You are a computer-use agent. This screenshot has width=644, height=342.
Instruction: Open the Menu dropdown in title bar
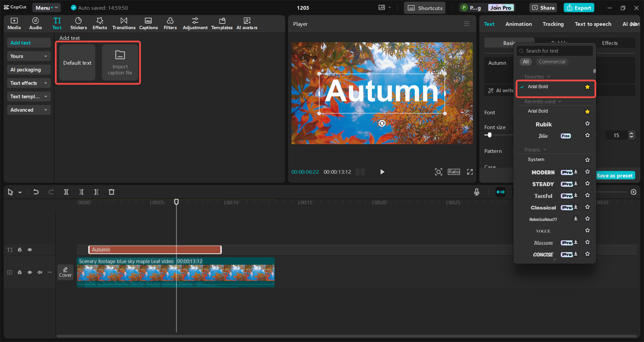click(46, 8)
